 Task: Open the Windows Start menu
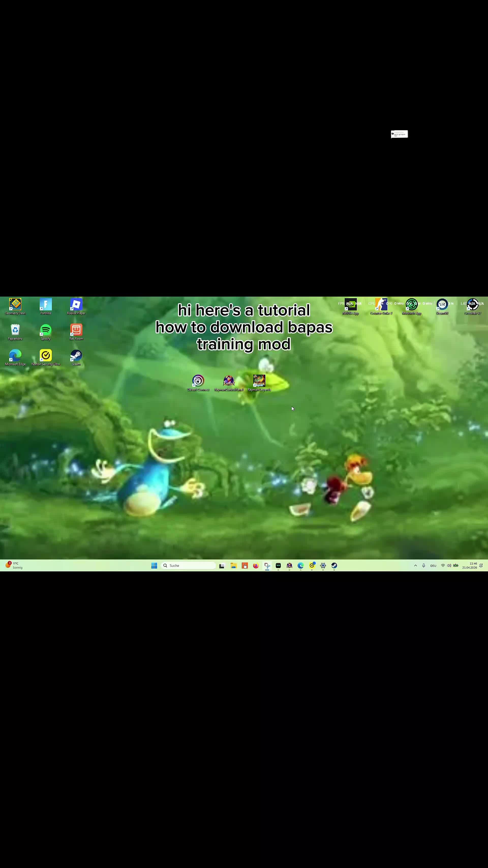click(x=154, y=566)
